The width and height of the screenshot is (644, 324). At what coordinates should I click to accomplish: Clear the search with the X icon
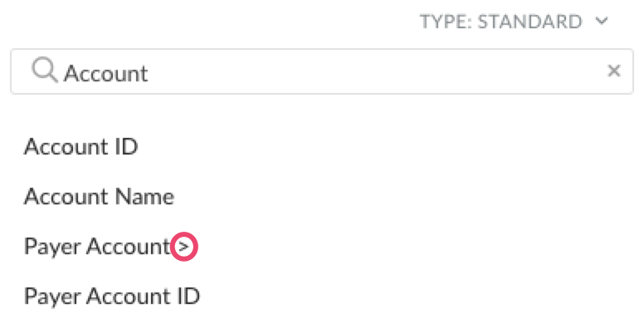coord(613,71)
